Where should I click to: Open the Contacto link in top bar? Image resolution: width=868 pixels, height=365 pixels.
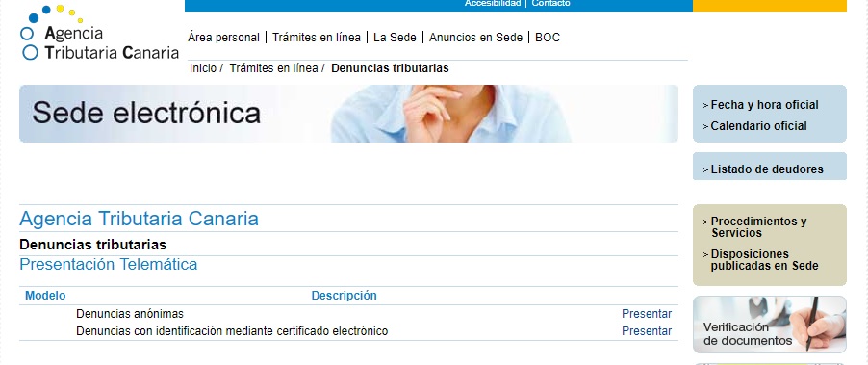(550, 3)
